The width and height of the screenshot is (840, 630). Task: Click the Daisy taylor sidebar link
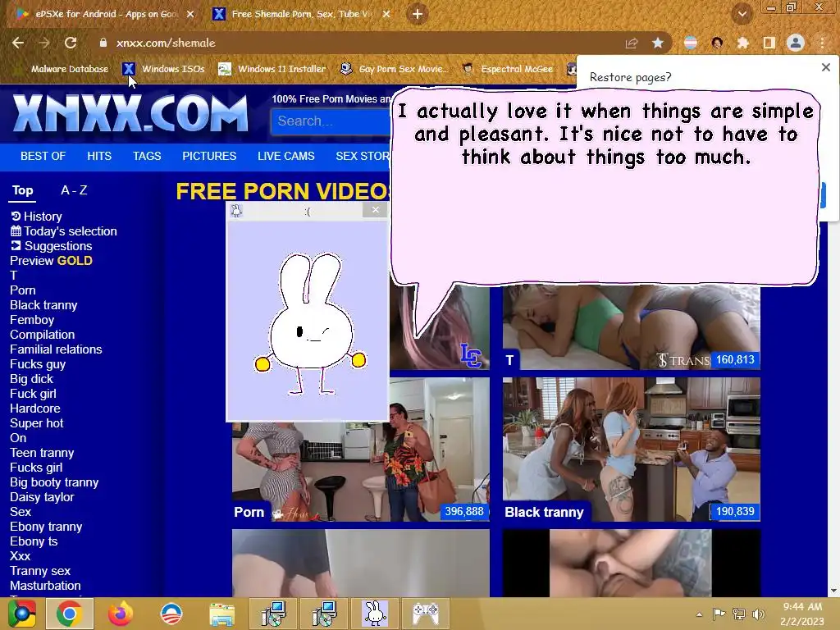[42, 497]
